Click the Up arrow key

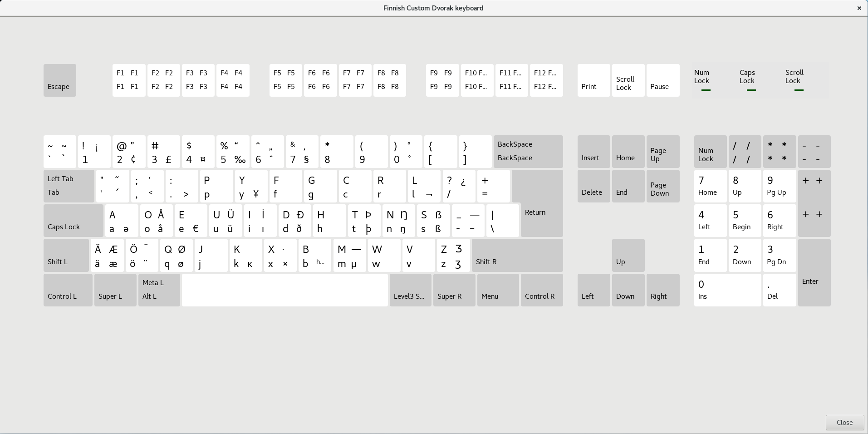[628, 255]
